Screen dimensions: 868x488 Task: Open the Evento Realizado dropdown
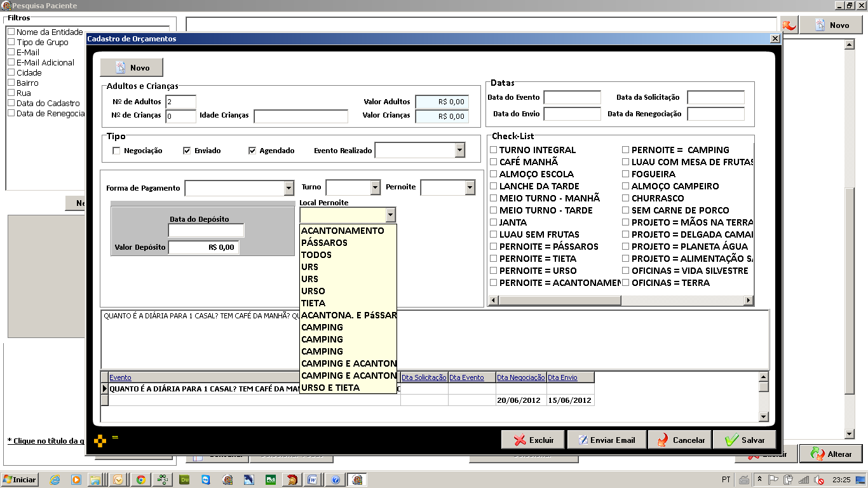click(459, 149)
